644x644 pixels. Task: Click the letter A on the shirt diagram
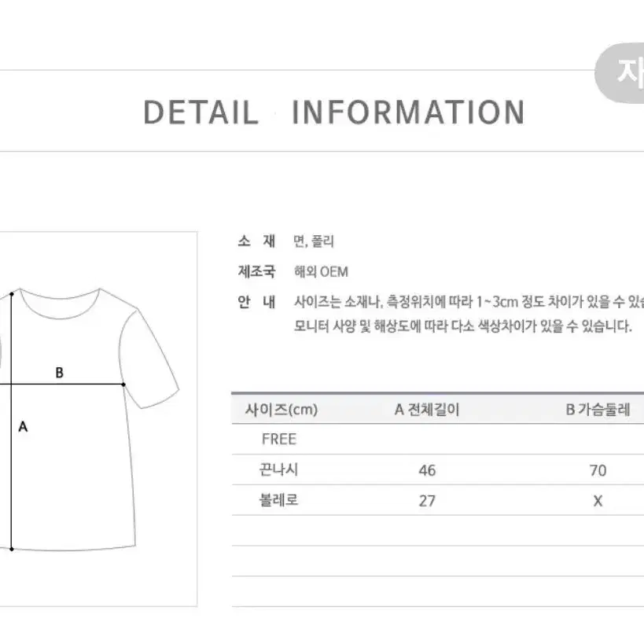(x=23, y=427)
